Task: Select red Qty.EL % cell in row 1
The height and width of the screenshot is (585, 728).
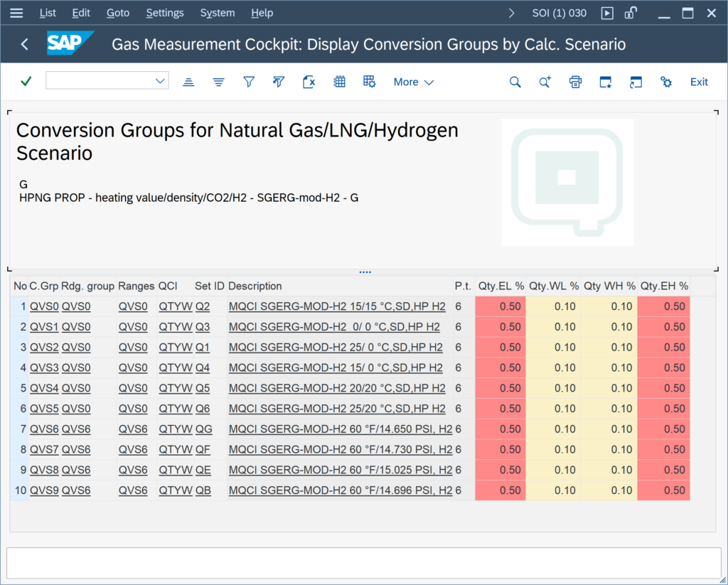Action: point(500,306)
